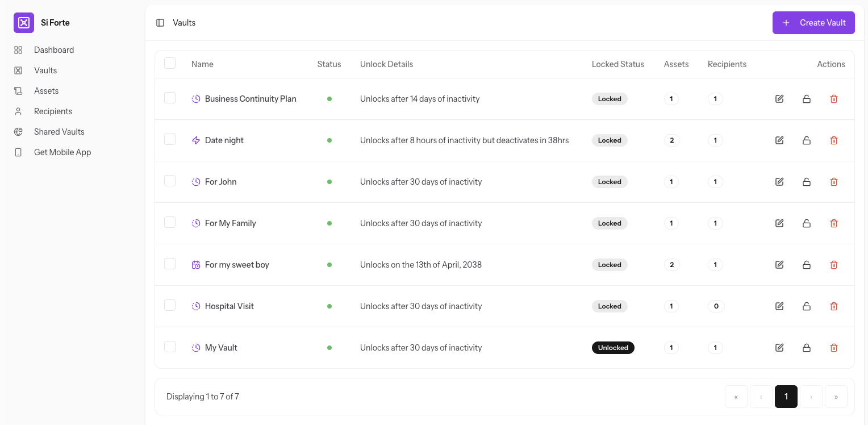The image size is (868, 425).
Task: Select page 1 in pagination
Action: click(x=786, y=397)
